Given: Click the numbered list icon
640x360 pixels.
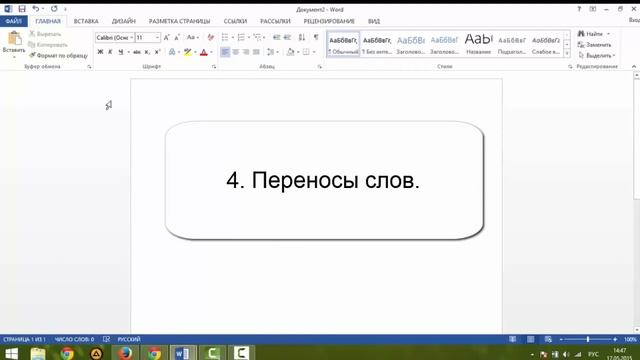Looking at the screenshot, I should pos(241,38).
